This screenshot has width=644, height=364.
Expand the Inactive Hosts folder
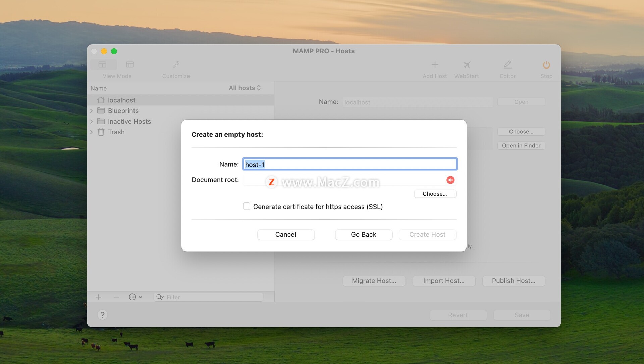coord(91,122)
